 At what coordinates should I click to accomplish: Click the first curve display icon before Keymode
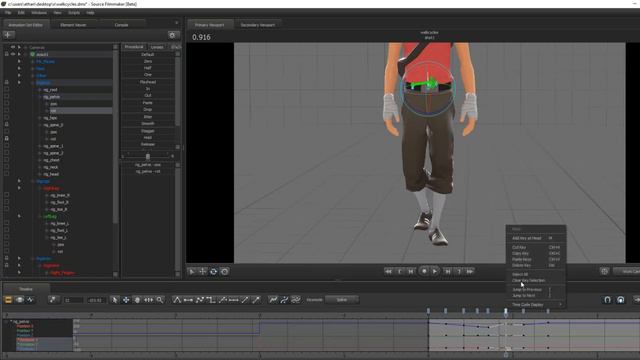point(273,300)
